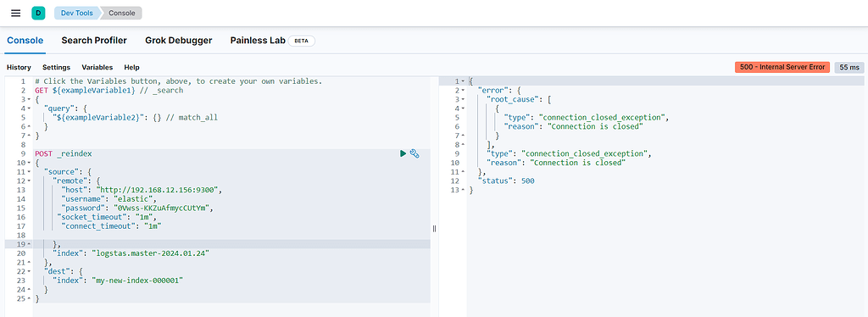Viewport: 868px width, 317px height.
Task: Click host value http://192.168.12.156:9300
Action: click(x=159, y=190)
